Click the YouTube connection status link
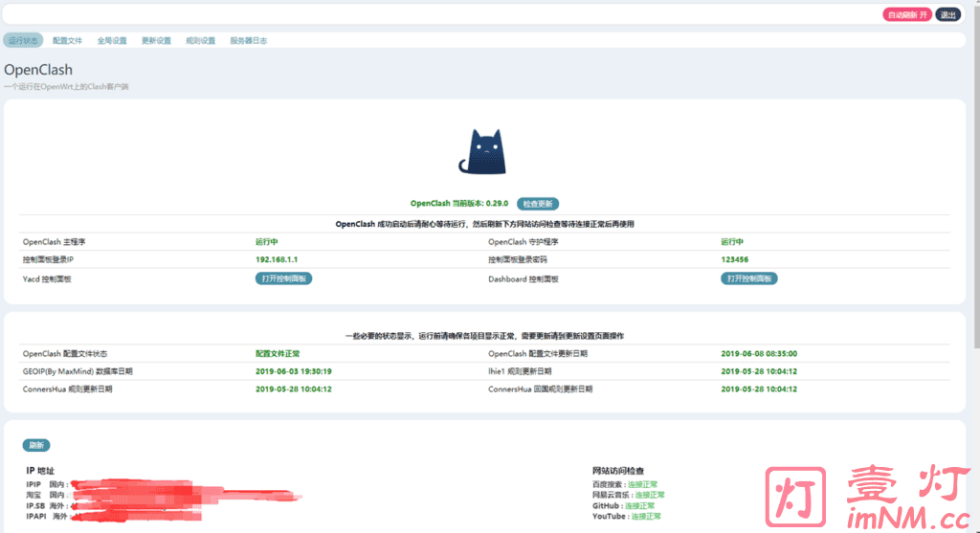 (x=644, y=516)
